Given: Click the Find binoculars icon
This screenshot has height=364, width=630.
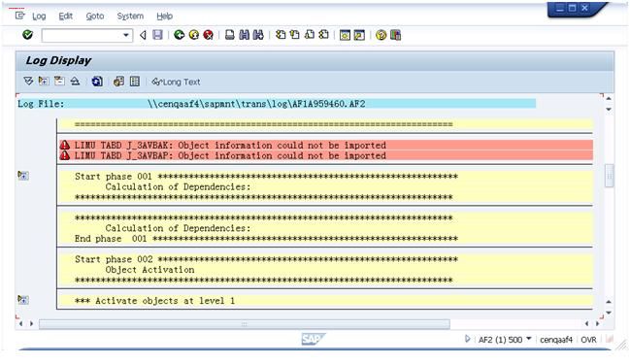Looking at the screenshot, I should click(x=244, y=35).
